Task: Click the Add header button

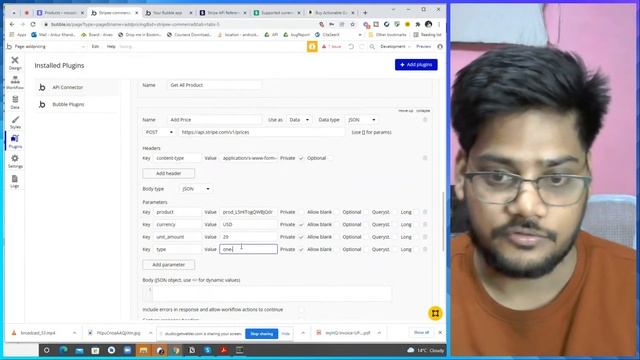Action: pos(169,173)
